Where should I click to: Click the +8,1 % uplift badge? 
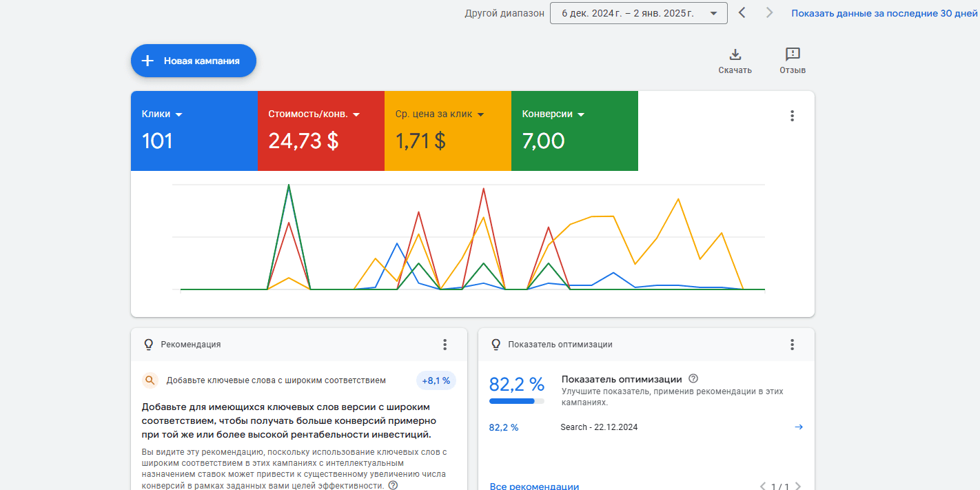click(x=436, y=380)
